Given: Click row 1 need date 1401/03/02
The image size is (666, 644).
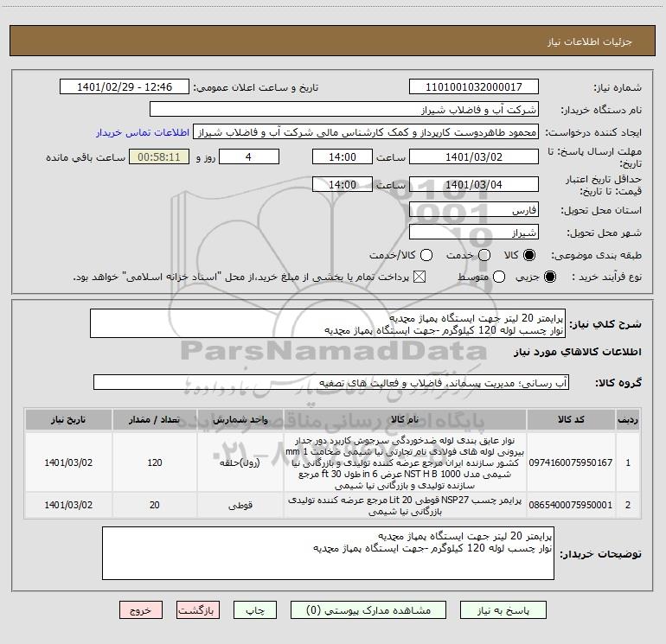Looking at the screenshot, I should (x=68, y=462).
